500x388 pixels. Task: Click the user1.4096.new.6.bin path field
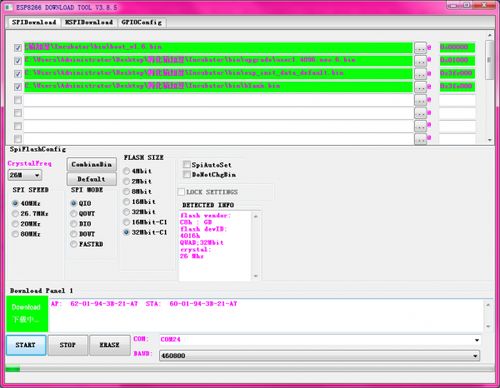point(218,61)
